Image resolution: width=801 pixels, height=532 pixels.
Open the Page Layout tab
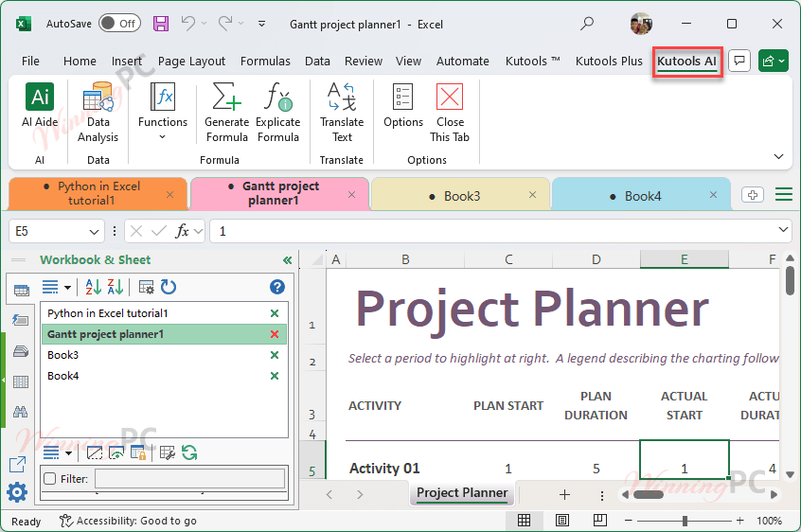pos(191,62)
